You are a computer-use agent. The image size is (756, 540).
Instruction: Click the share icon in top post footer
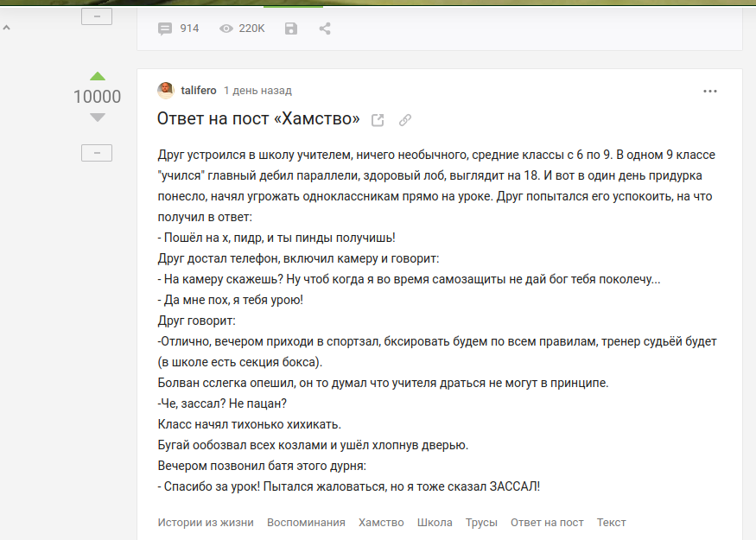(325, 29)
